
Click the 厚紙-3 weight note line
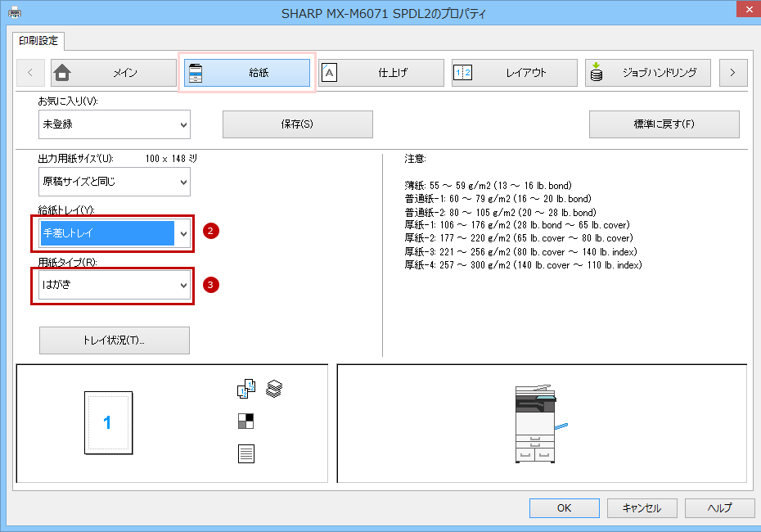pos(520,252)
